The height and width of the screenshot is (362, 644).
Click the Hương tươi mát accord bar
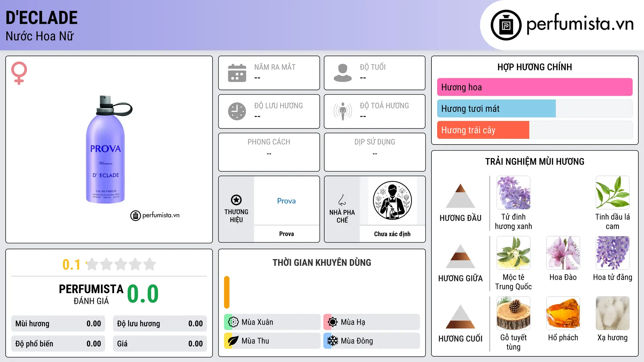point(535,108)
